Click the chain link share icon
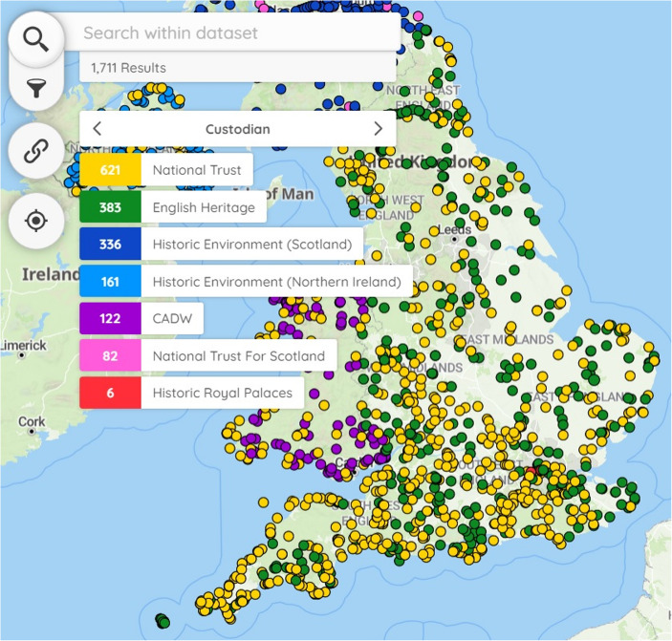 click(36, 151)
